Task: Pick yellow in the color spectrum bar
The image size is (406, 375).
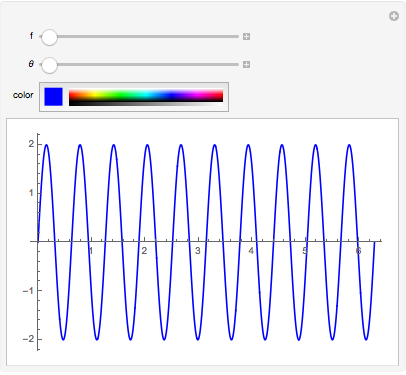Action: [x=95, y=95]
